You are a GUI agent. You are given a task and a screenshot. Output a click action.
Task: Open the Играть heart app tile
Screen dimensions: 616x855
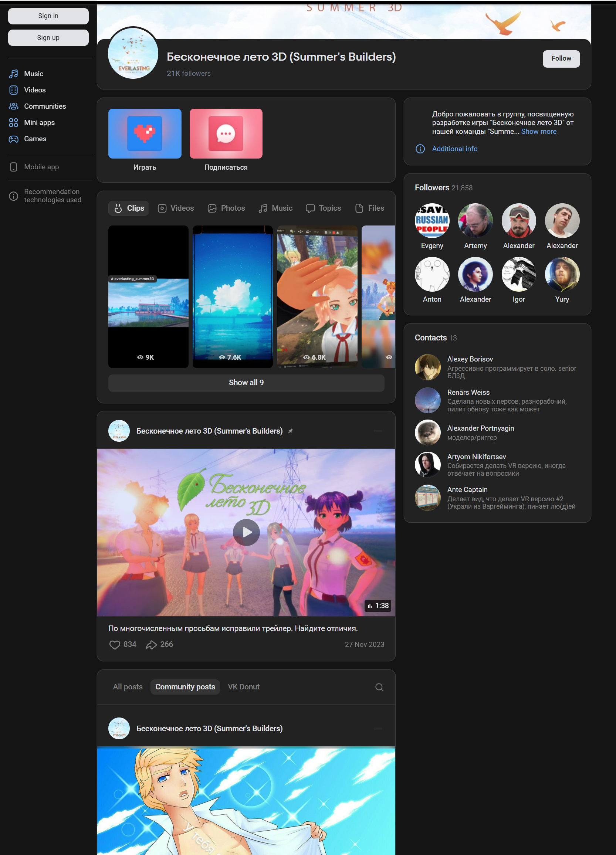click(x=145, y=134)
